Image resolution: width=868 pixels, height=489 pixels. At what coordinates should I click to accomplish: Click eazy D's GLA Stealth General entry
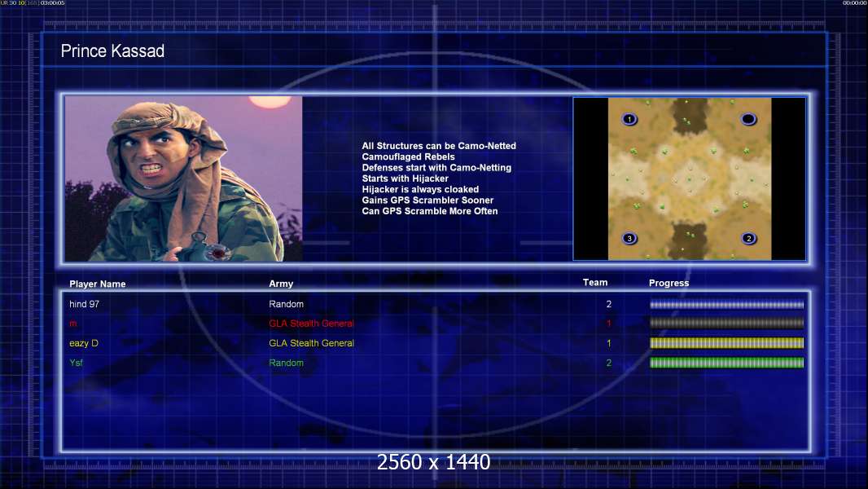pyautogui.click(x=311, y=343)
